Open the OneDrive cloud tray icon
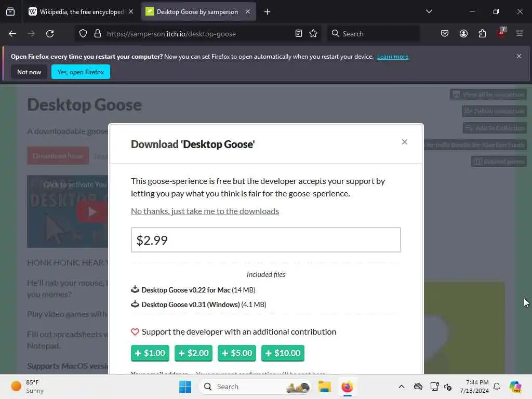 418,387
